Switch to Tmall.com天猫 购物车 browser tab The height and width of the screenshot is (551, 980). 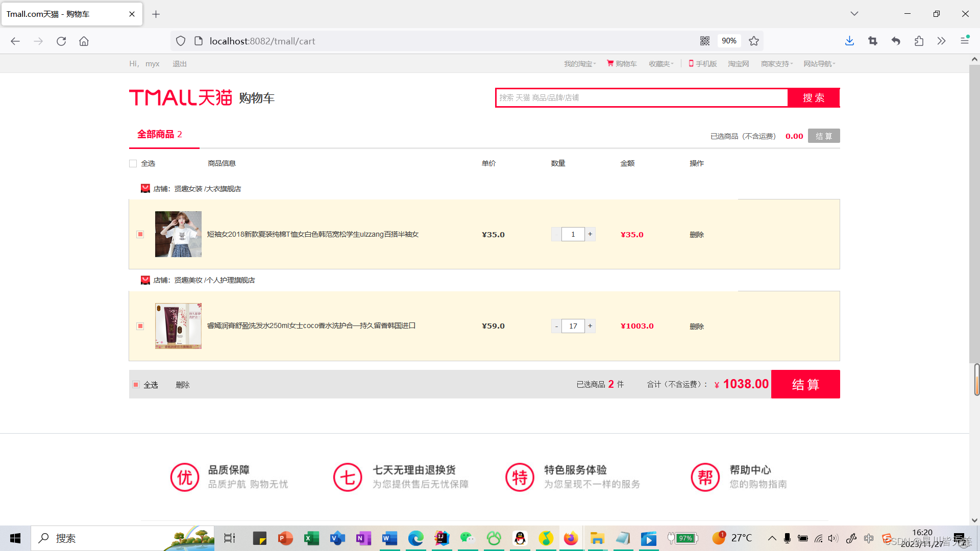72,14
